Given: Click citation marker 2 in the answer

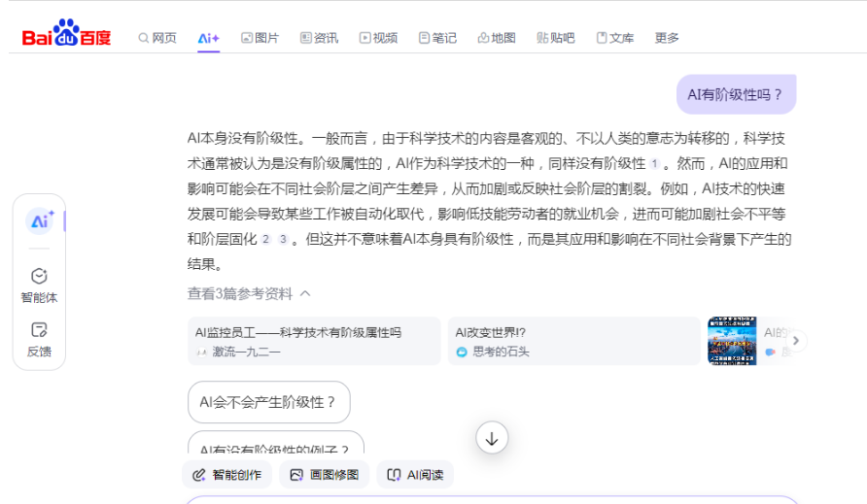Looking at the screenshot, I should click(x=265, y=239).
